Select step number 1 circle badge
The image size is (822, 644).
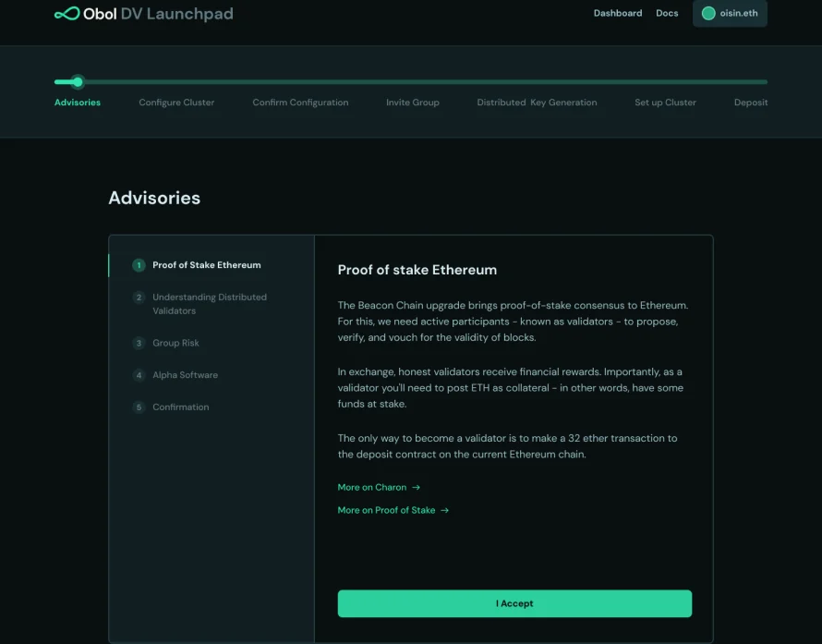tap(139, 265)
